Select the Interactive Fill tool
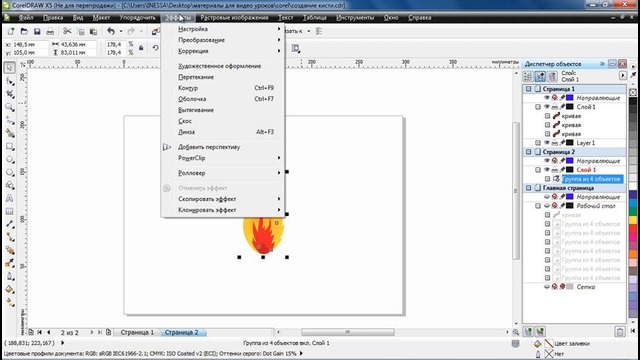This screenshot has width=640, height=360. coord(10,302)
